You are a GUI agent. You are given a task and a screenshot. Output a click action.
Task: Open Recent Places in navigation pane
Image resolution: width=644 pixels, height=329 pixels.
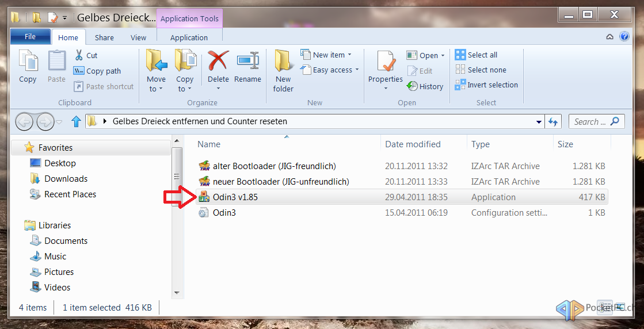[x=70, y=194]
